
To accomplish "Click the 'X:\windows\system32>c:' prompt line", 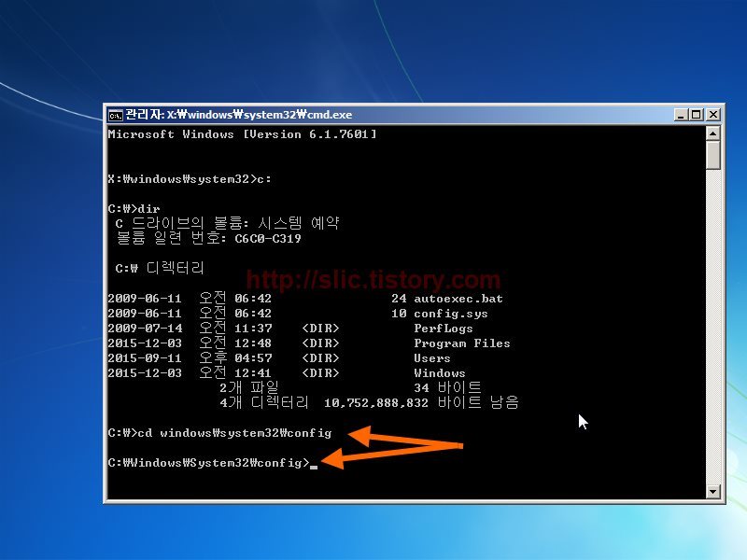I will (190, 179).
